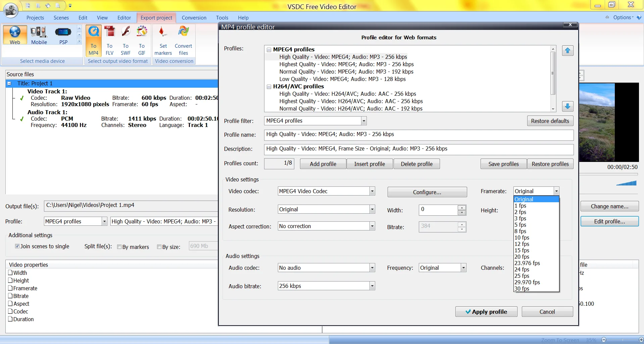Select the Mobile media device icon
644x344 pixels.
point(39,35)
